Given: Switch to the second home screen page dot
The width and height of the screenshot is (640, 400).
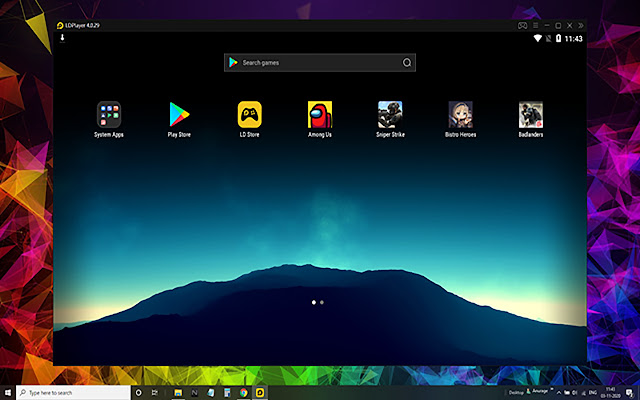Looking at the screenshot, I should [x=322, y=301].
